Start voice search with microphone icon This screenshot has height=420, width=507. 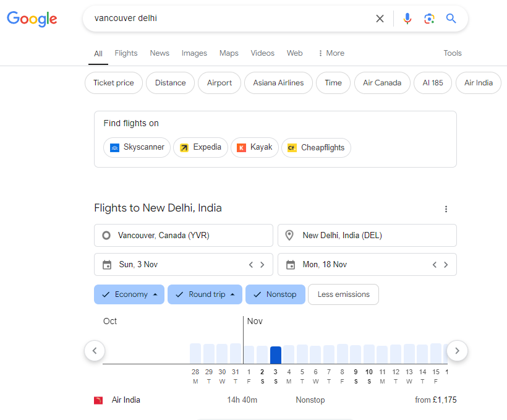[407, 19]
